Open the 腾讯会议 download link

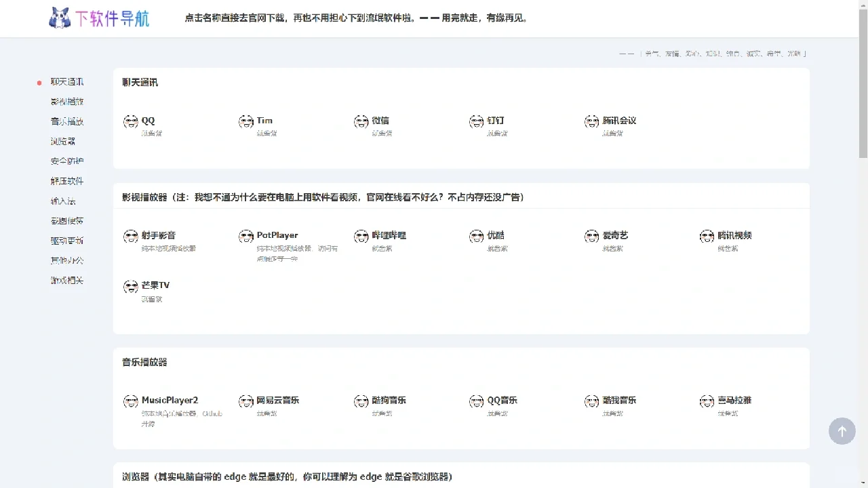pos(618,120)
